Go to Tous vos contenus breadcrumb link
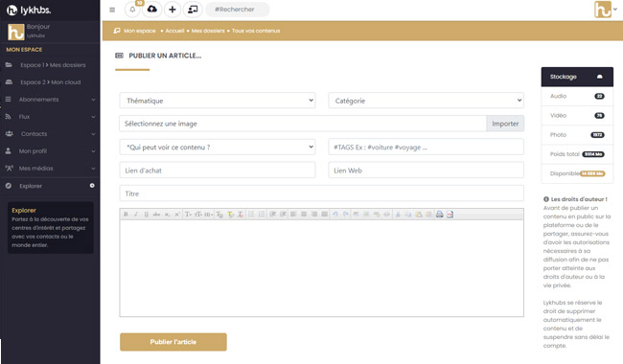The image size is (623, 364). pyautogui.click(x=256, y=31)
